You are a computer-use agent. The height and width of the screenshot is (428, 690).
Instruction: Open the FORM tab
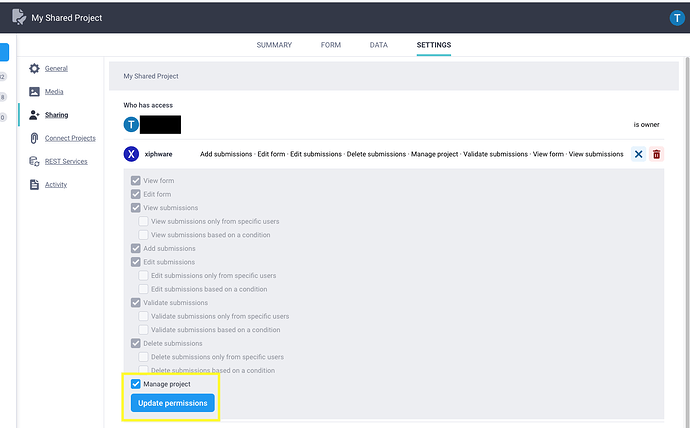pyautogui.click(x=330, y=45)
